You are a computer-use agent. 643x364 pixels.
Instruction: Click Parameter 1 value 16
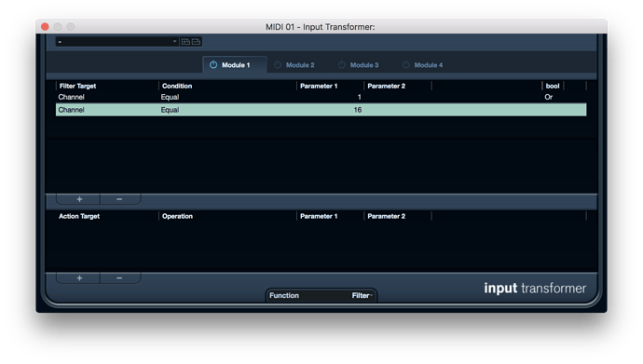tap(358, 110)
